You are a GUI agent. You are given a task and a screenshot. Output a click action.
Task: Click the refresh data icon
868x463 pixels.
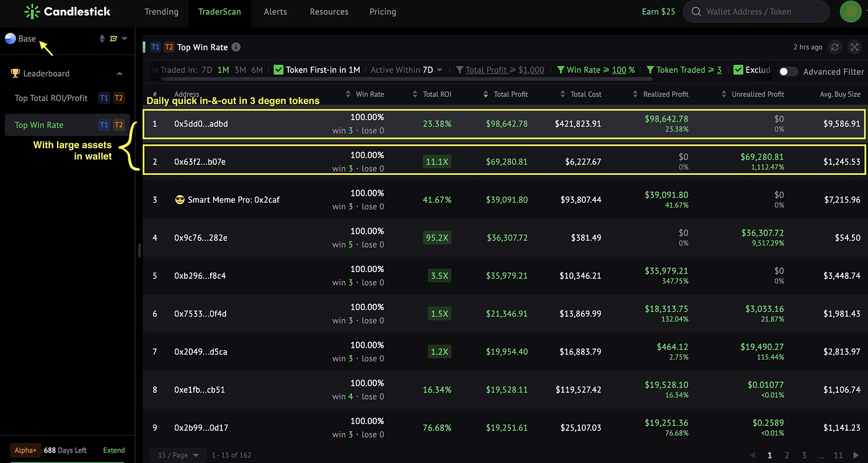[x=835, y=47]
